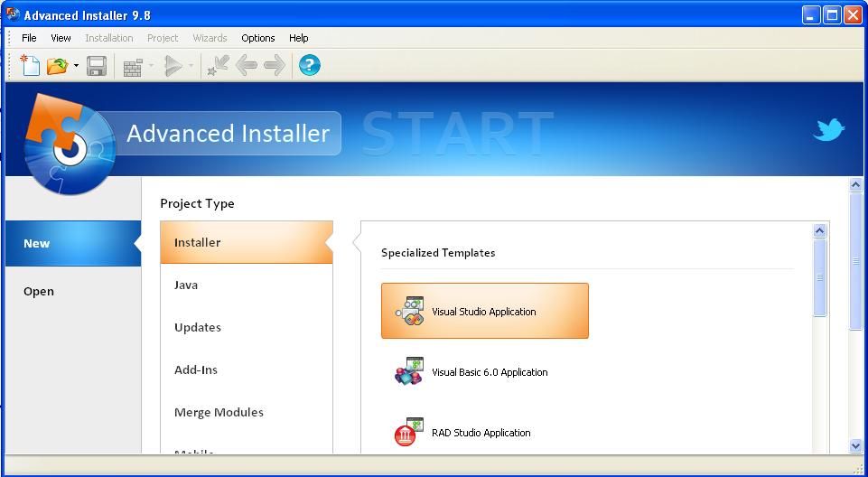Open the dropdown arrow beside the Run icon
The height and width of the screenshot is (477, 868).
[191, 66]
